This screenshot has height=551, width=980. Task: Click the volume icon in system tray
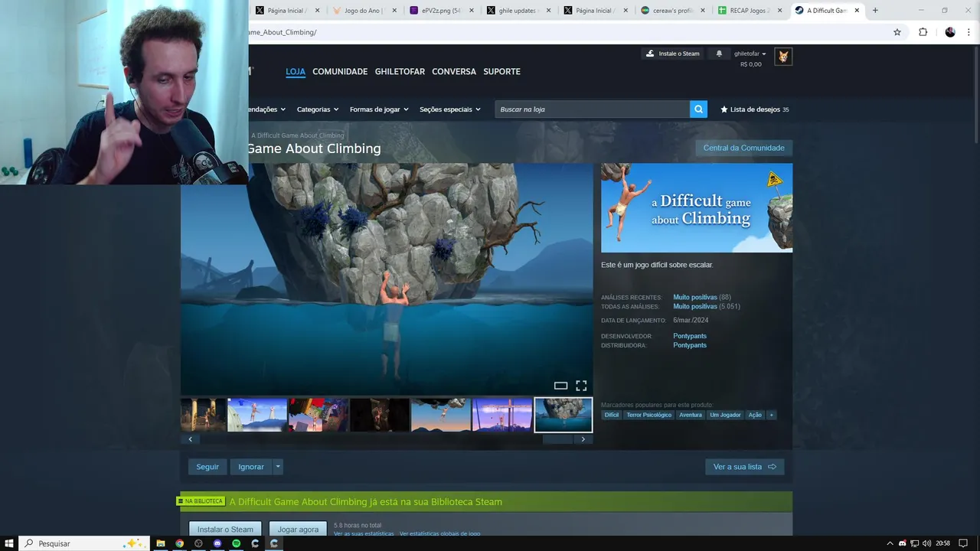point(927,543)
